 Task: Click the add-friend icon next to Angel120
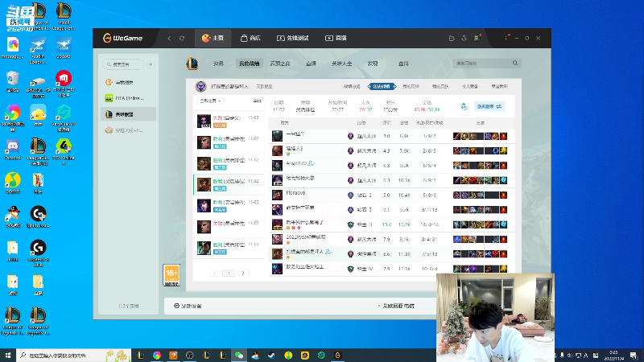click(311, 163)
